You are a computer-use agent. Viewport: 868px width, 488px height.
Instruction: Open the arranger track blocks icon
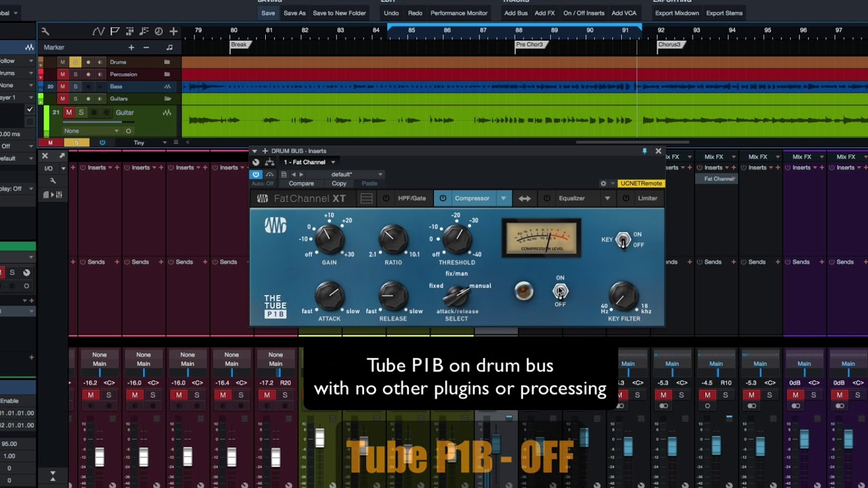pos(130,31)
